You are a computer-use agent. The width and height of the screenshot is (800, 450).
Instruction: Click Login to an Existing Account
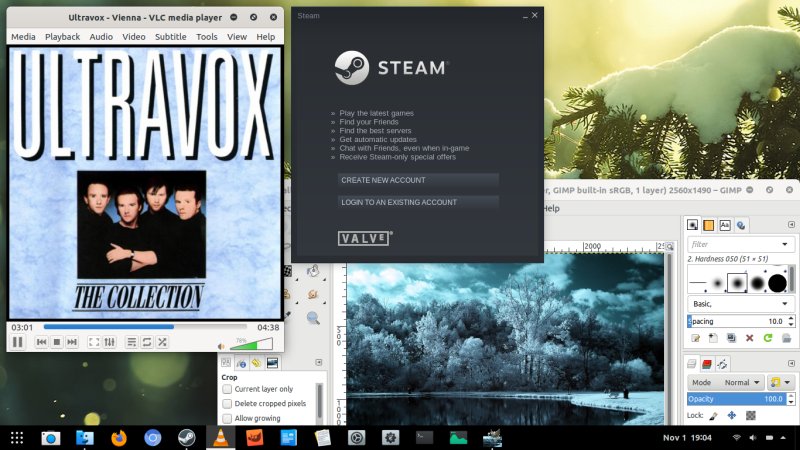pyautogui.click(x=417, y=202)
